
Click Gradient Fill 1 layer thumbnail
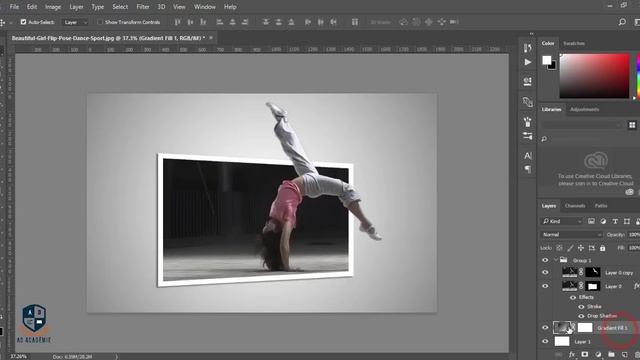562,327
